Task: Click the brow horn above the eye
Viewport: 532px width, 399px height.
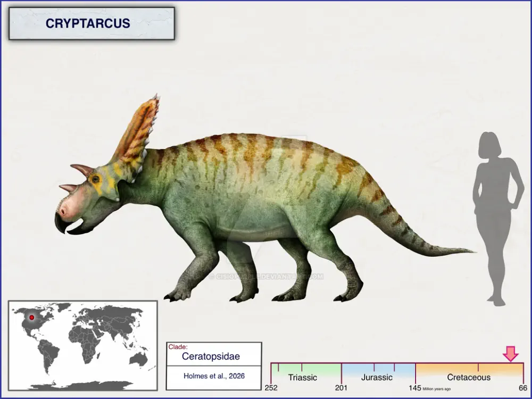Action: click(x=82, y=170)
